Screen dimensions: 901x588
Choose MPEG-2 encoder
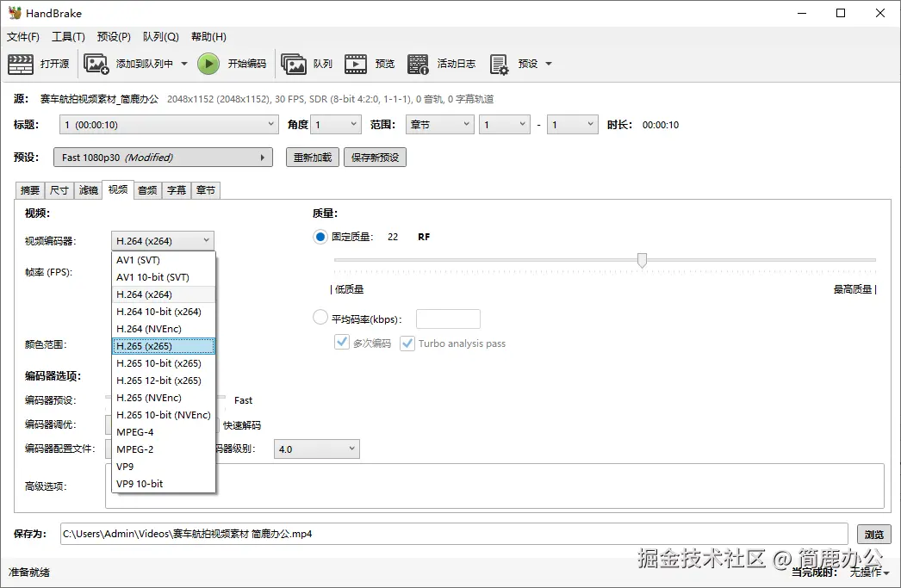coord(163,449)
